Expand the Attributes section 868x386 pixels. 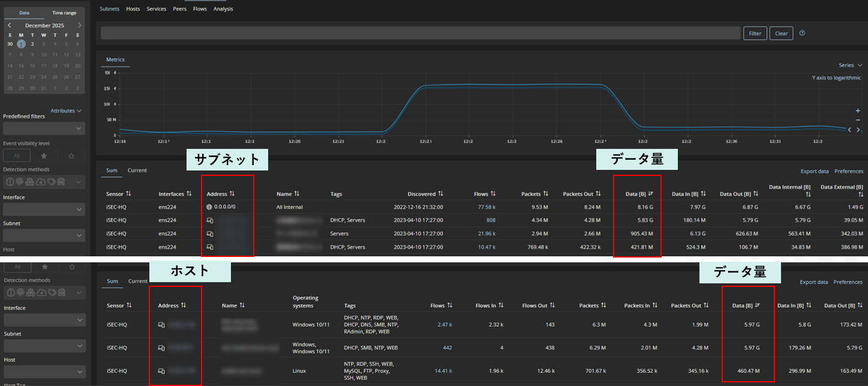[66, 111]
